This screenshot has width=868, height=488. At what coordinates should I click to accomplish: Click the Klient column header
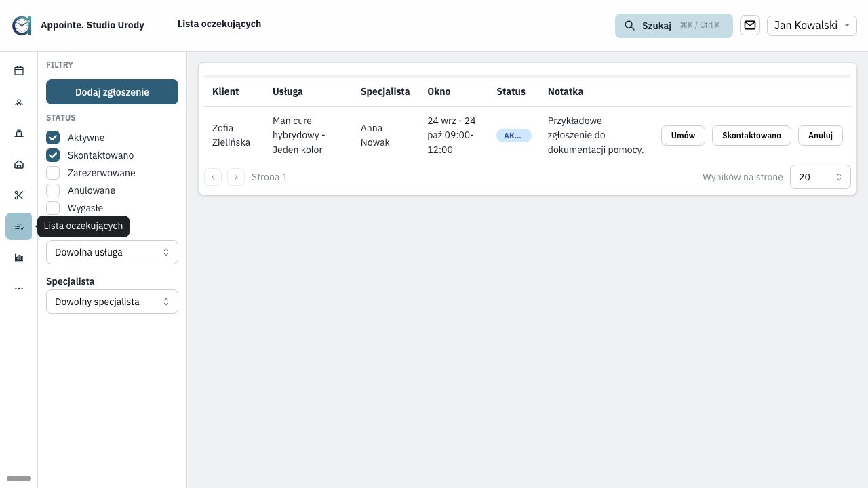[226, 91]
